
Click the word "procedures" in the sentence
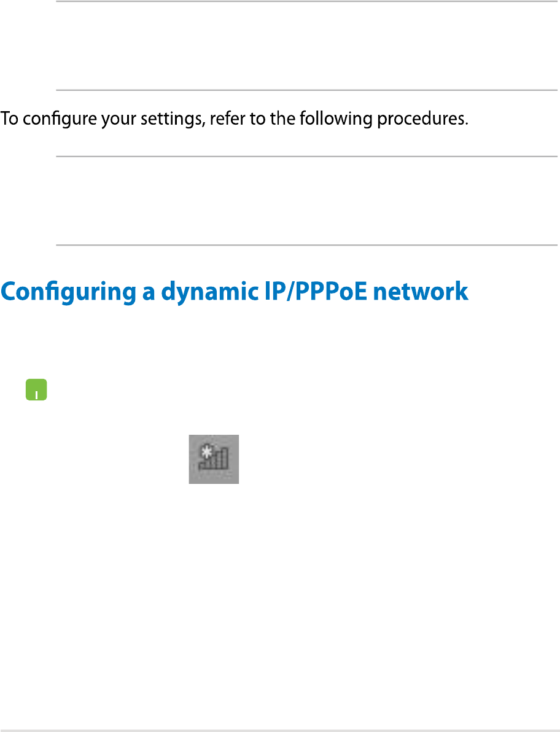pyautogui.click(x=422, y=119)
